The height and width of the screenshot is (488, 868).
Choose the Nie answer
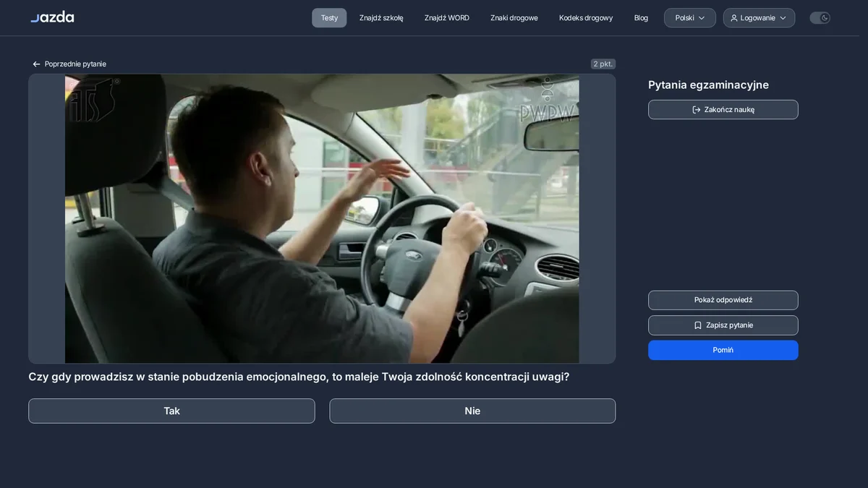pos(472,411)
